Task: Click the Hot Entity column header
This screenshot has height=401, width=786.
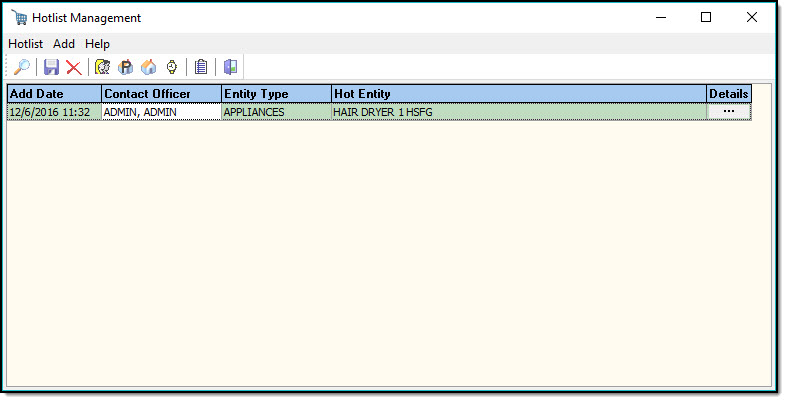Action: point(518,94)
